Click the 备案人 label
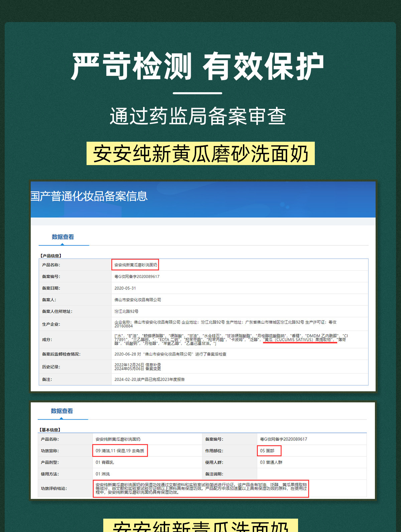The image size is (401, 532). click(x=49, y=300)
